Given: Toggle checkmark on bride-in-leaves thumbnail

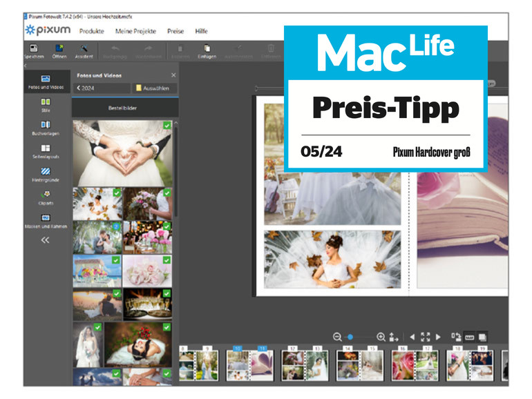Looking at the screenshot, I should point(117,193).
